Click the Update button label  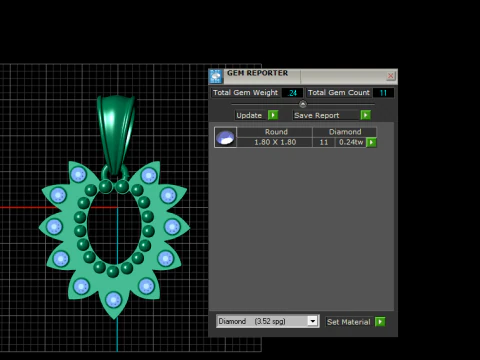click(249, 115)
